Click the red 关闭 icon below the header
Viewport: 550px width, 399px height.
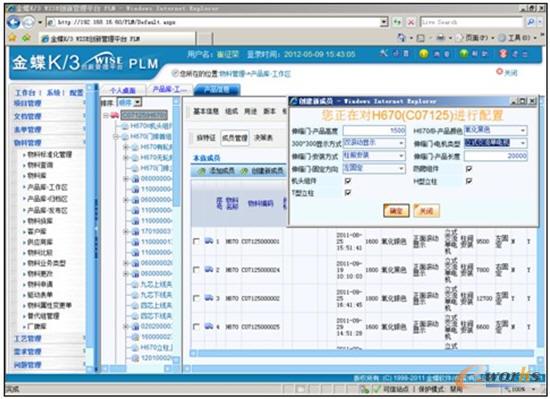point(499,72)
